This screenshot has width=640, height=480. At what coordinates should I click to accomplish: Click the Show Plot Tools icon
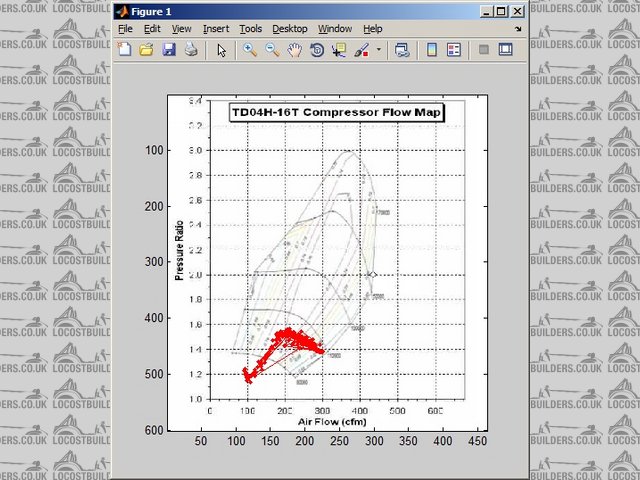505,49
